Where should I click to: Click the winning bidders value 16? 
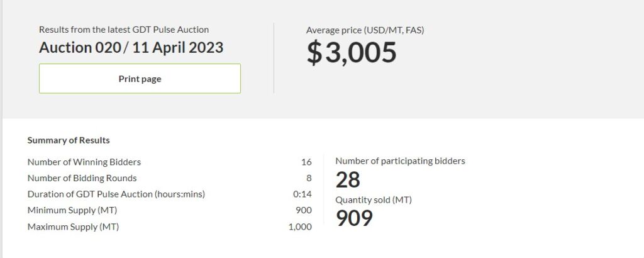coord(306,162)
